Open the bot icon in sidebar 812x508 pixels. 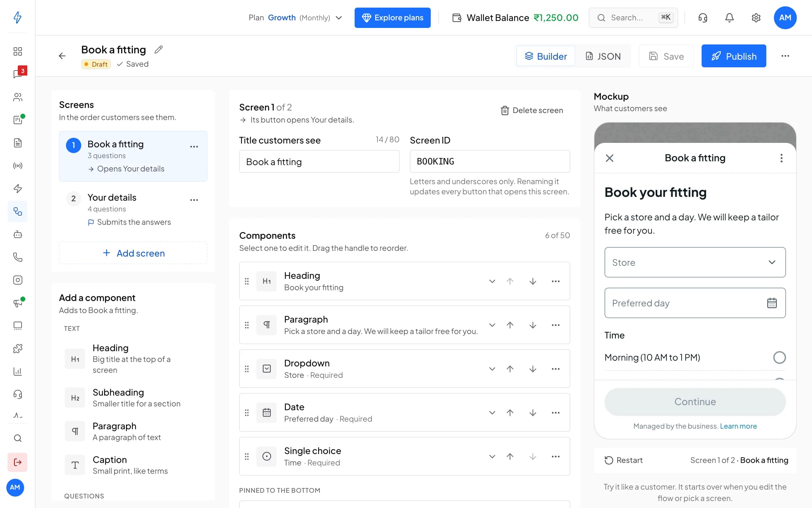[x=18, y=234]
